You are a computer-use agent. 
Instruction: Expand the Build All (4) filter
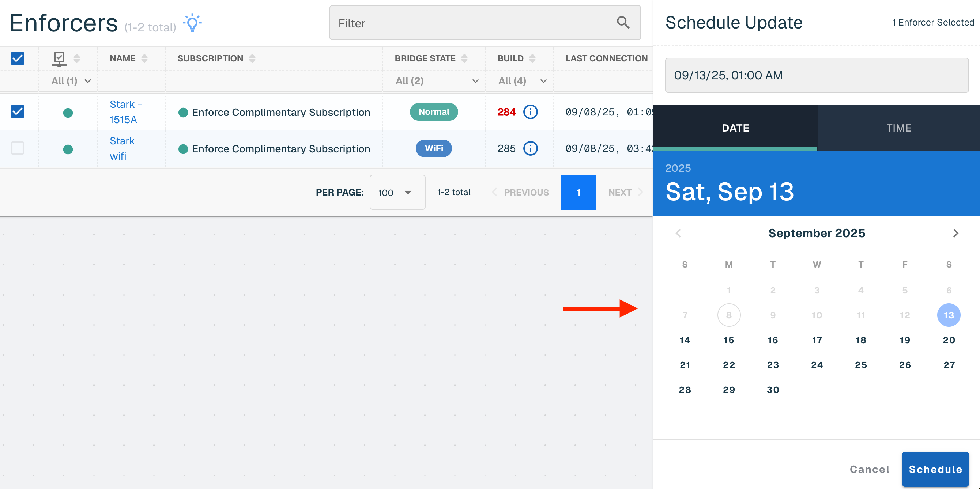coord(522,81)
